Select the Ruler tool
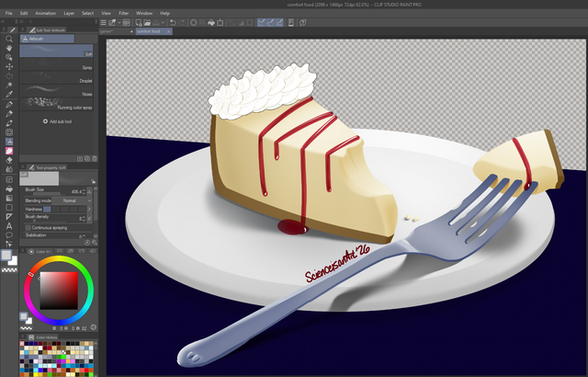The width and height of the screenshot is (588, 377). [x=9, y=217]
